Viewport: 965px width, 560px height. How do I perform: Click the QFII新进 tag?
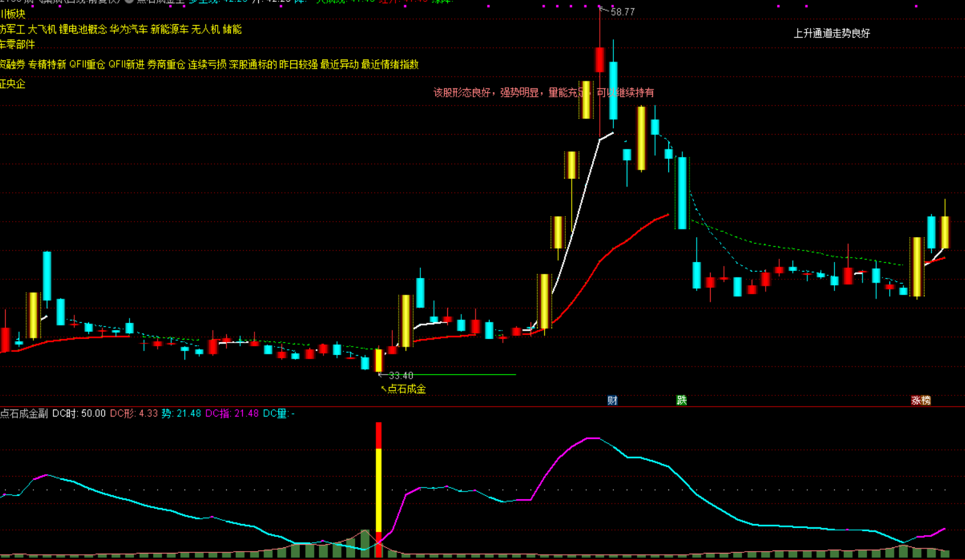coord(126,65)
